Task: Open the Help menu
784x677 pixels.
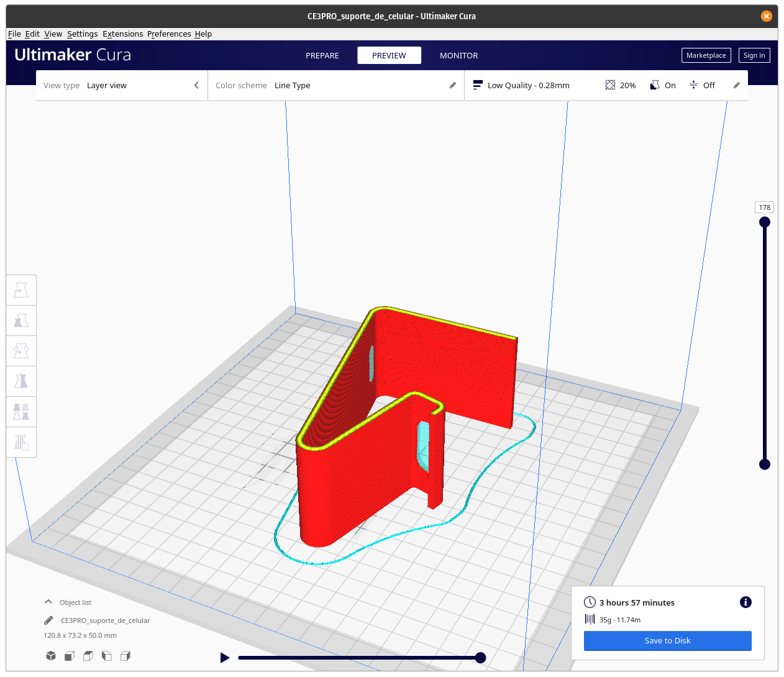Action: tap(203, 34)
